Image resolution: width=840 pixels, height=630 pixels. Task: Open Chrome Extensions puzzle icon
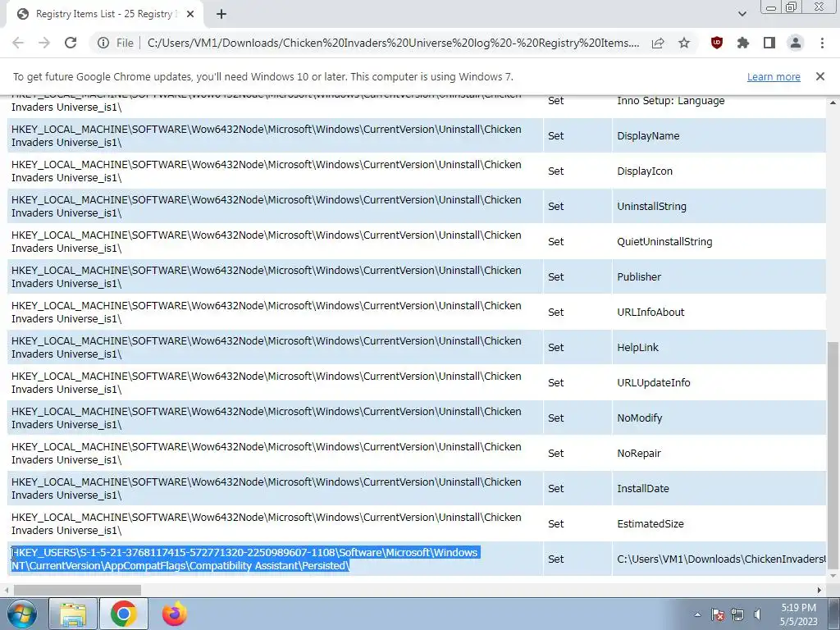(743, 43)
